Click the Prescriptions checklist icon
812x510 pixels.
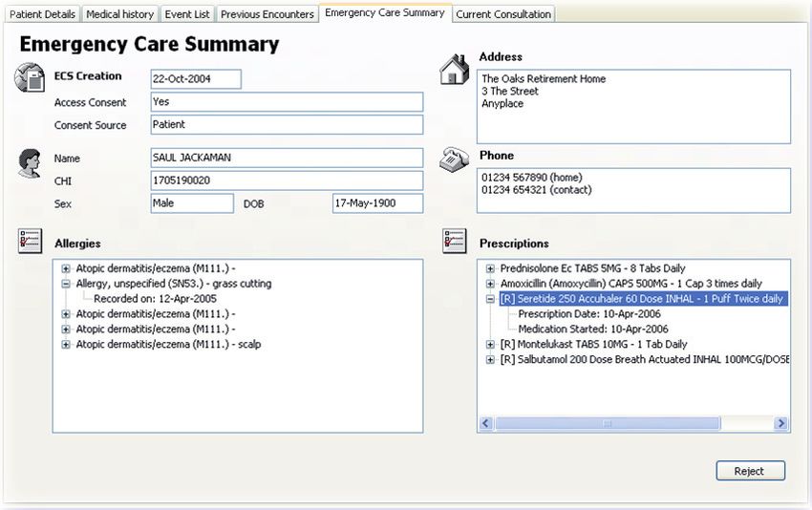click(455, 241)
